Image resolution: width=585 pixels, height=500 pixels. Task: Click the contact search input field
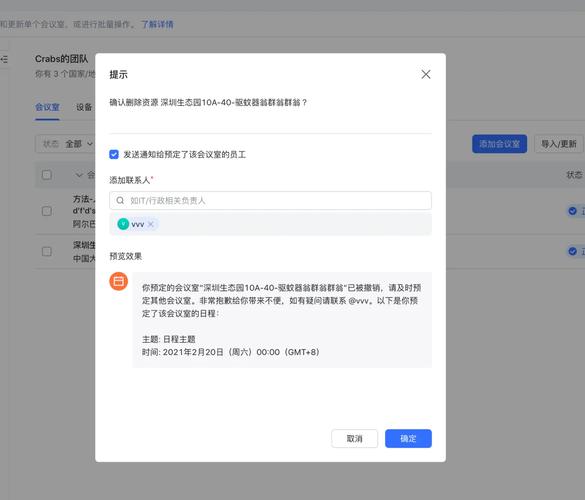pyautogui.click(x=270, y=200)
